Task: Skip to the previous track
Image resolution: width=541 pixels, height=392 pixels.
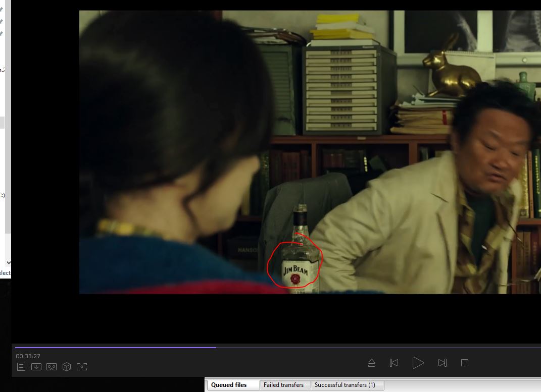Action: (x=394, y=363)
